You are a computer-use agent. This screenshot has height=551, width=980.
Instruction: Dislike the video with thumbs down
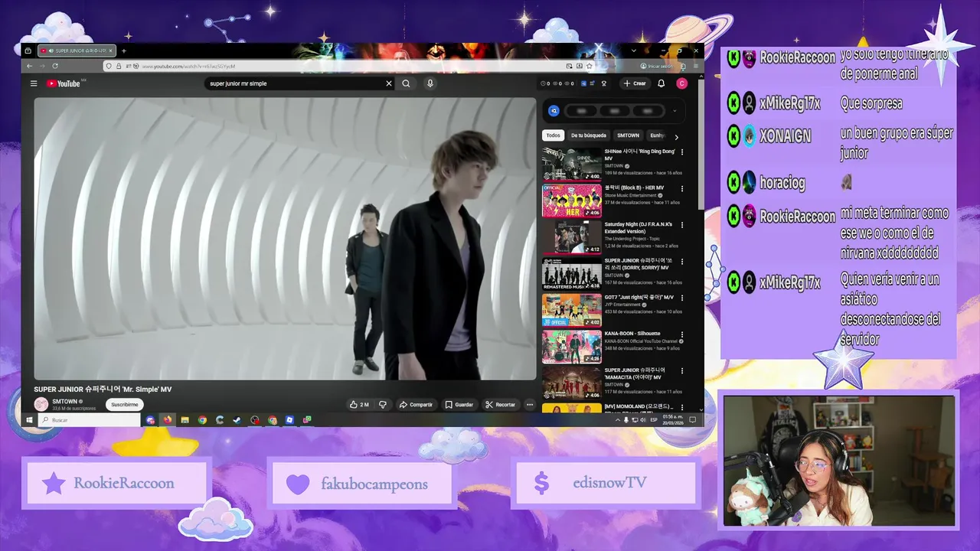[x=383, y=404]
